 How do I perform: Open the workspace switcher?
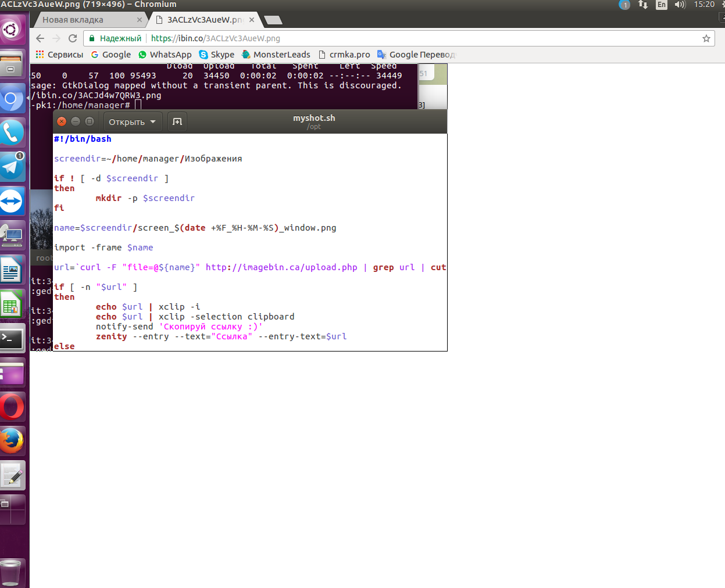[12, 510]
